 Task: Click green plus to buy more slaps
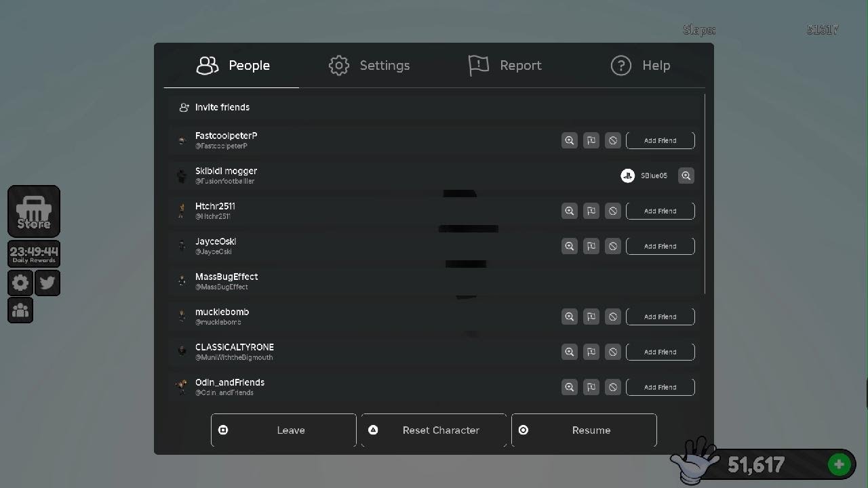(x=839, y=464)
